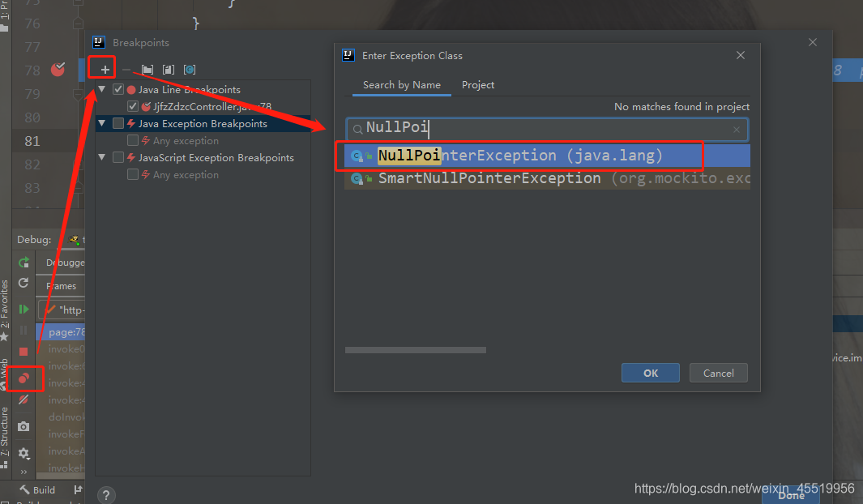Cancel the exception class dialog
The height and width of the screenshot is (504, 863).
click(718, 373)
